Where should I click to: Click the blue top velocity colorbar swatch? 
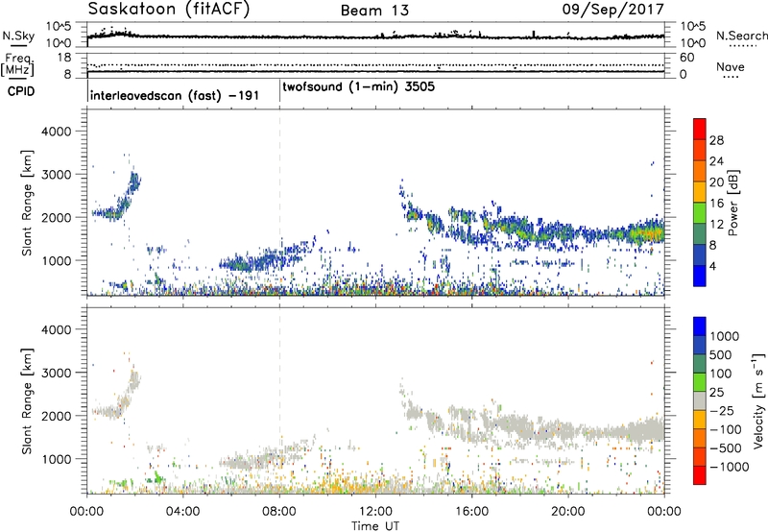coord(700,326)
